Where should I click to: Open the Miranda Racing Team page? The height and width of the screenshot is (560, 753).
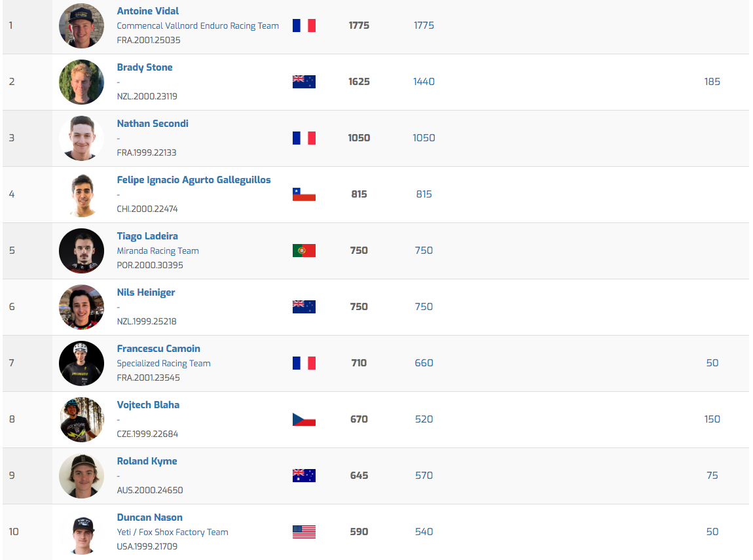[158, 251]
